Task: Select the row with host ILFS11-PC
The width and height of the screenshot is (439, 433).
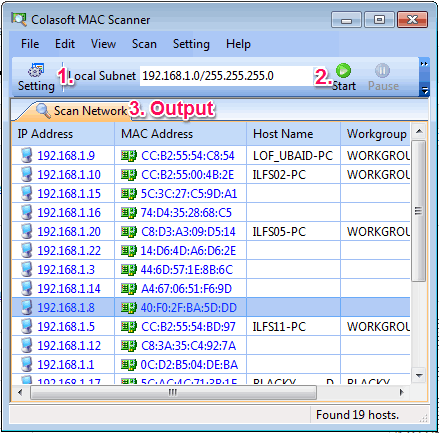Action: pos(211,326)
